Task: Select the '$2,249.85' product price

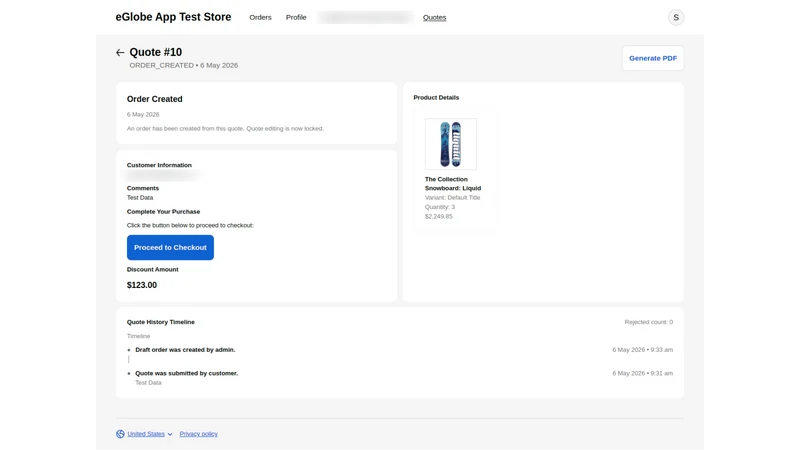Action: [439, 216]
